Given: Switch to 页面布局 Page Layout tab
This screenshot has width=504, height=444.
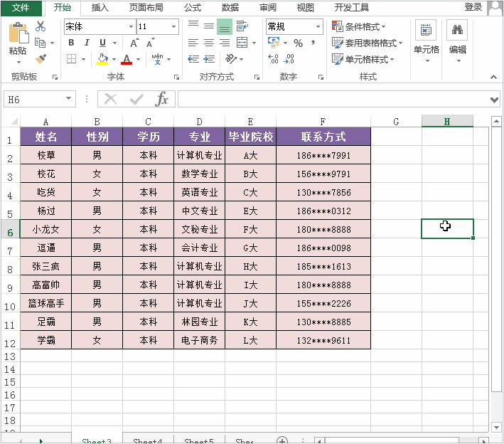Looking at the screenshot, I should [146, 7].
